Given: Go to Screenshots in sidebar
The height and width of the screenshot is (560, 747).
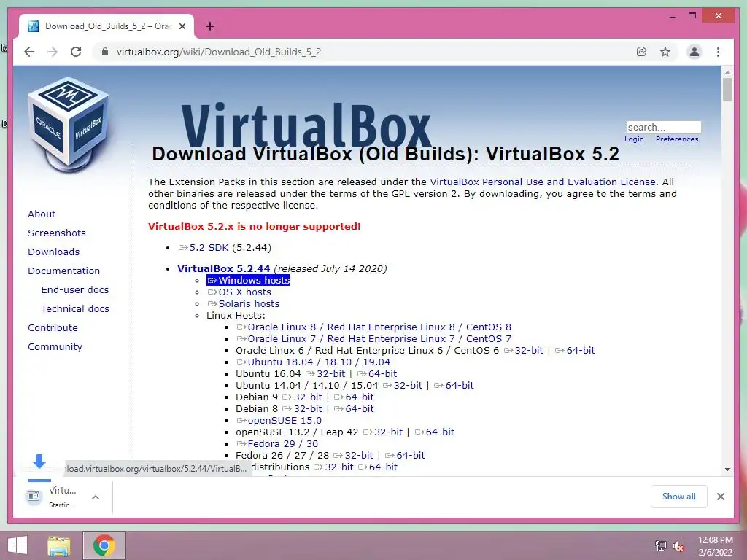Looking at the screenshot, I should point(57,233).
